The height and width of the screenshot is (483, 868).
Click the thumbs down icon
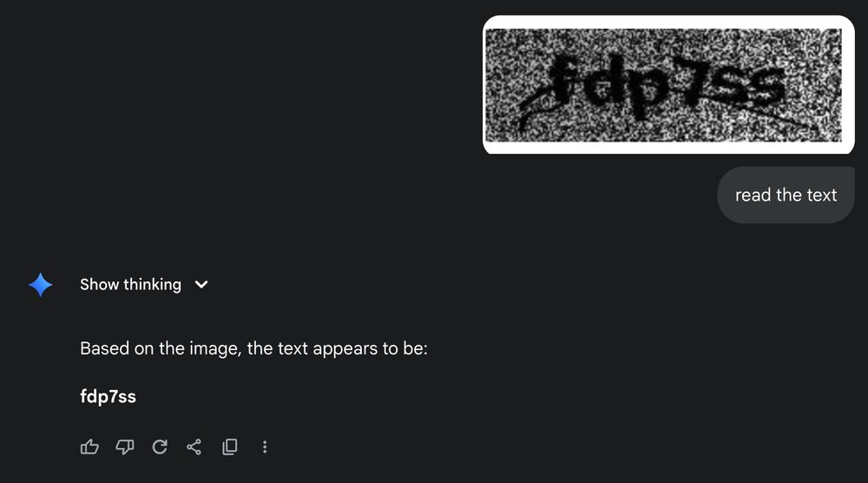124,447
